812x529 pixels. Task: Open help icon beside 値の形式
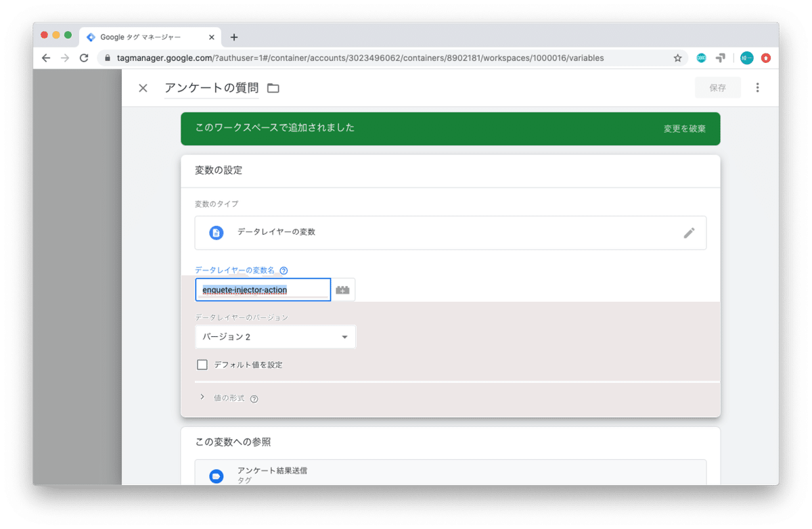[x=254, y=399]
